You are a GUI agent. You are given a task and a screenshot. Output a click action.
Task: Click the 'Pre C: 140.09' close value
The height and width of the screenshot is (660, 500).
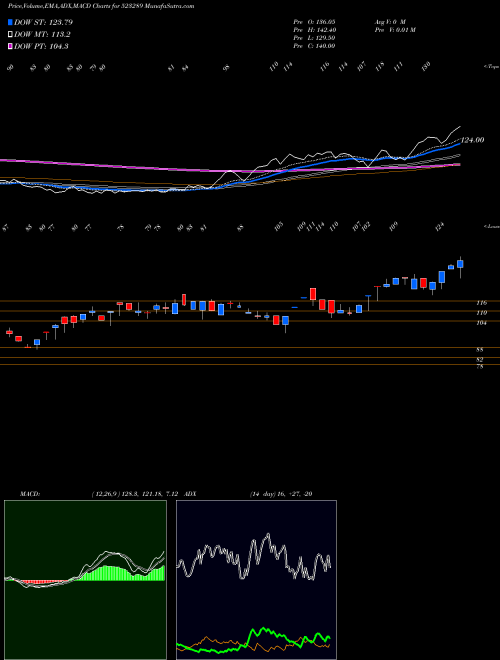(x=314, y=46)
